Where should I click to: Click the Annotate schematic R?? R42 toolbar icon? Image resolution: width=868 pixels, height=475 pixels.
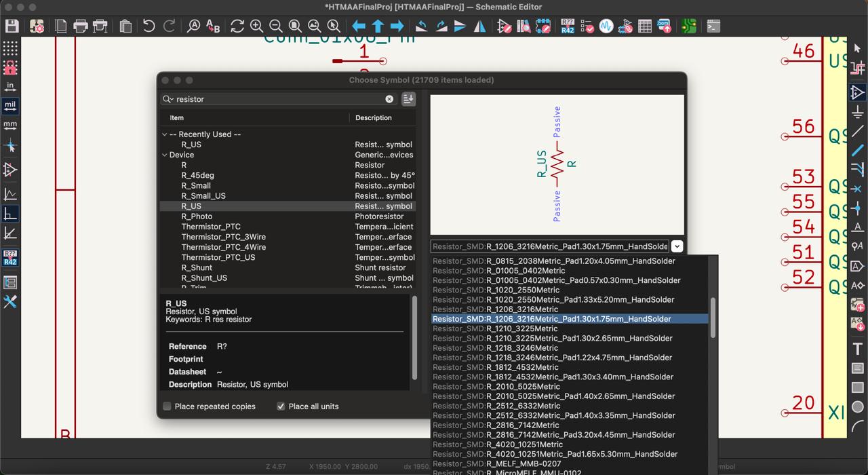click(x=568, y=26)
